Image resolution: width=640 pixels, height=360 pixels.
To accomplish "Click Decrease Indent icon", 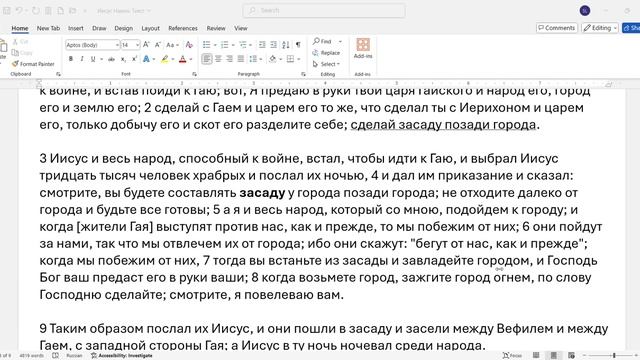I will [262, 44].
